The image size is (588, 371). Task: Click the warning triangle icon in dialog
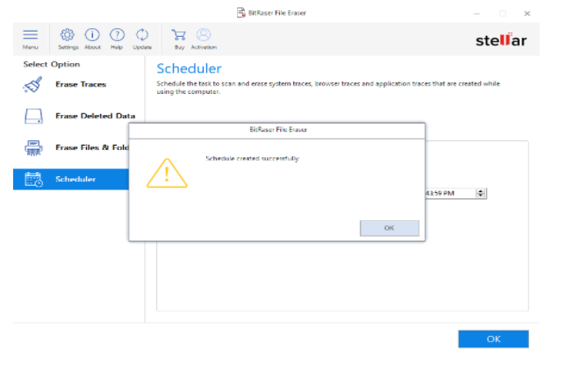(167, 173)
